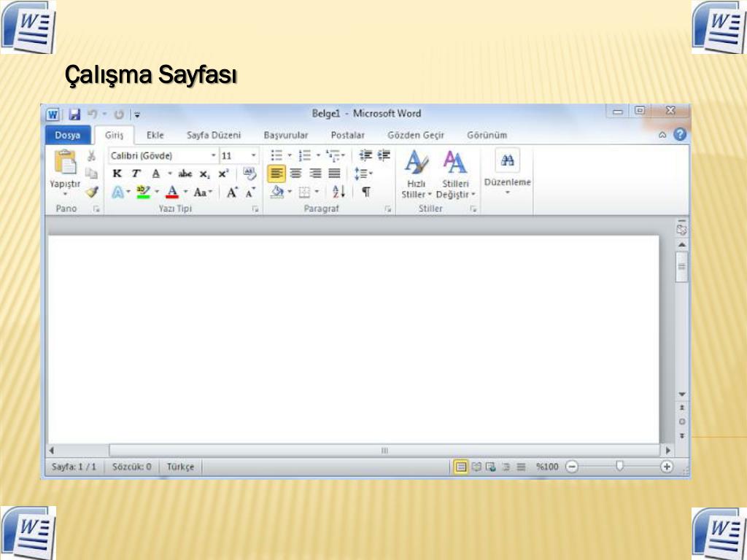Click the Grow Font large A icon
Image resolution: width=747 pixels, height=560 pixels.
pyautogui.click(x=232, y=192)
